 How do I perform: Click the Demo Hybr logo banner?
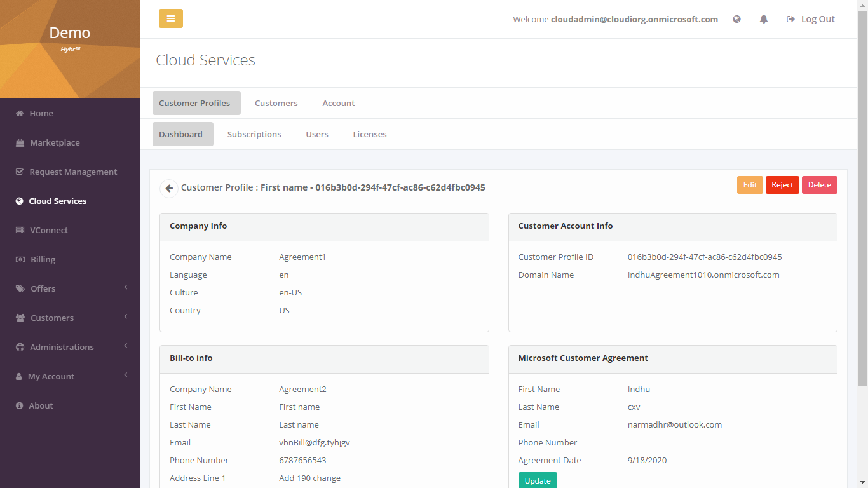(70, 49)
